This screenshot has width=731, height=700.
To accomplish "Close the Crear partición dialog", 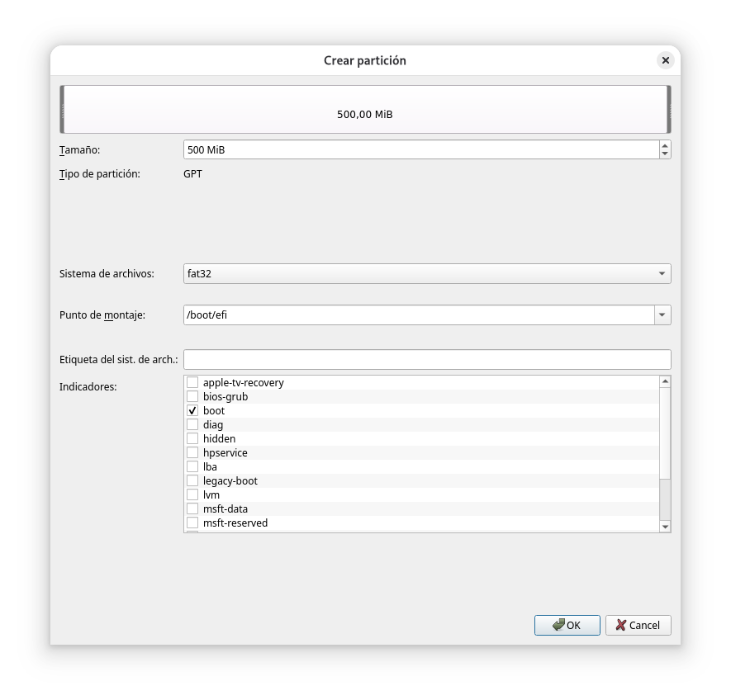I will coord(665,60).
